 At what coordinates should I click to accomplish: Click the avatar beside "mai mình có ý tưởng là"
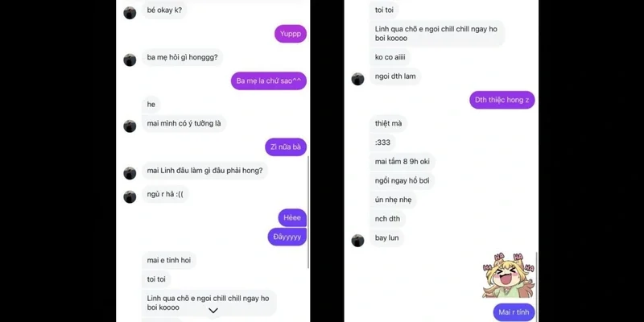(x=130, y=126)
